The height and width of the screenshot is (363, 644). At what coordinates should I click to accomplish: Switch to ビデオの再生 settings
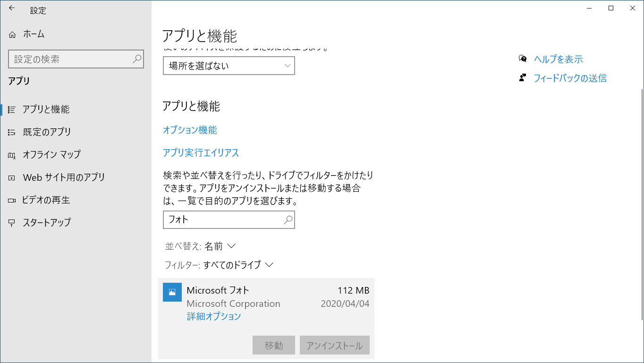tap(46, 200)
